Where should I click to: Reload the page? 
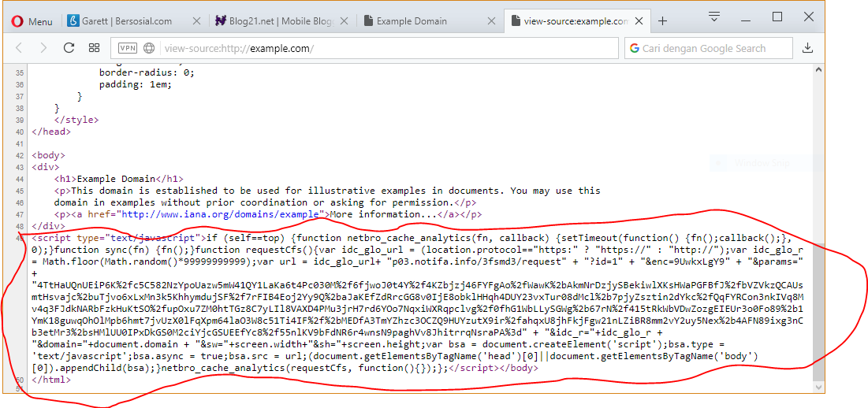tap(69, 48)
